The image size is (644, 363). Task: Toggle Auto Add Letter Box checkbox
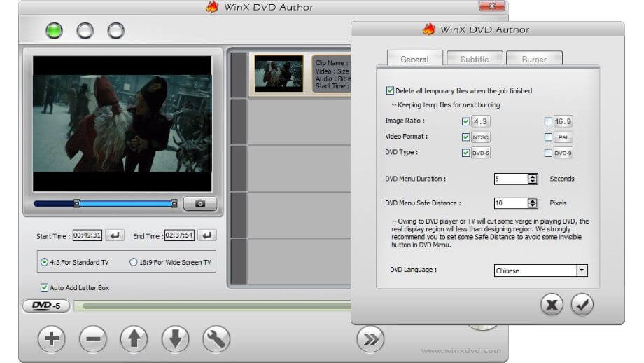click(45, 287)
